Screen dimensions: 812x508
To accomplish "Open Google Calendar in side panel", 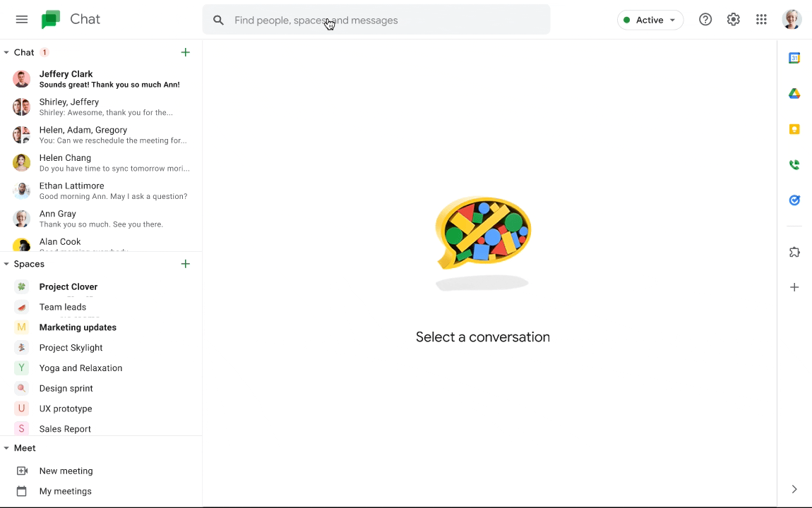I will click(x=794, y=58).
